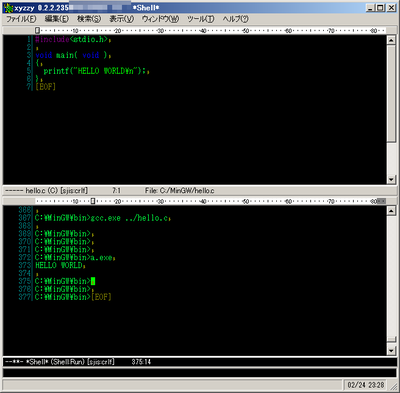This screenshot has height=393, width=400.
Task: Open the 検索(S) menu
Action: 89,19
